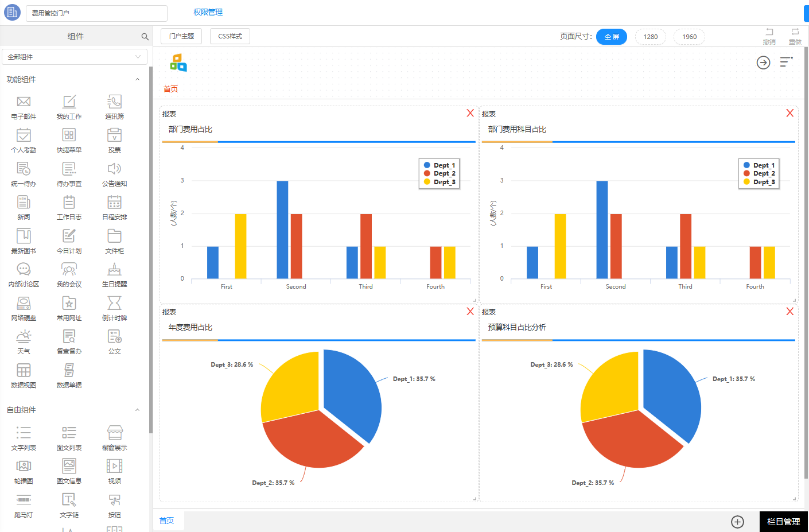
Task: Set page size to 1280
Action: coord(651,37)
